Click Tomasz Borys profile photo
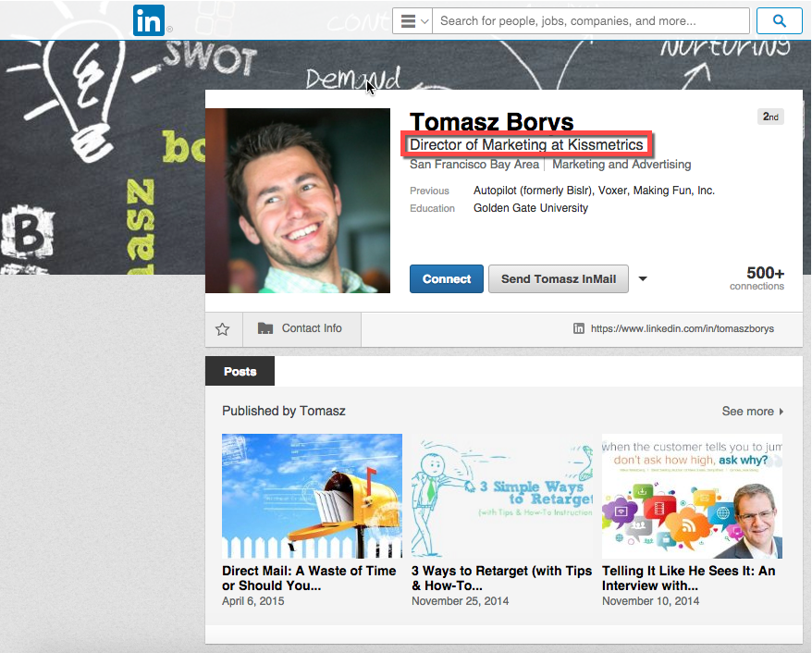 pyautogui.click(x=298, y=201)
